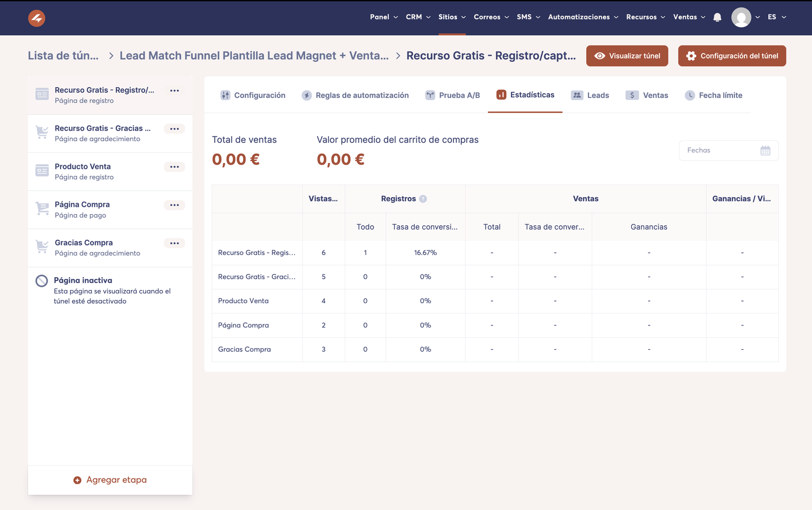Click the inactive page circle icon

[x=42, y=281]
